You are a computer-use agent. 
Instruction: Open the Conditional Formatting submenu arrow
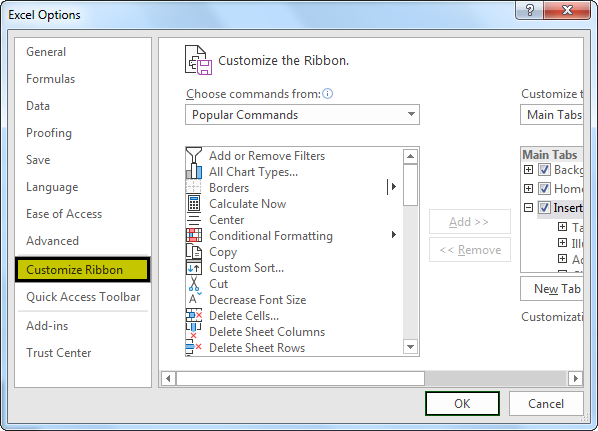click(x=394, y=235)
